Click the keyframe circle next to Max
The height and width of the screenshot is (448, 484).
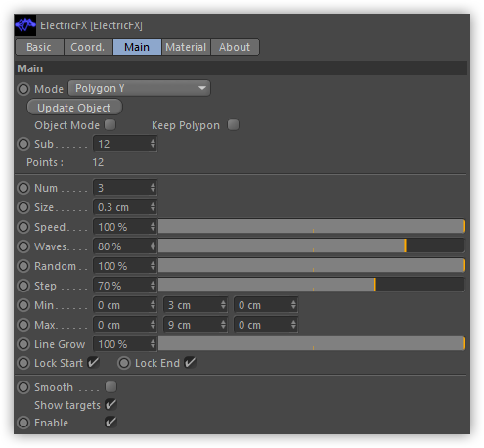(x=23, y=325)
